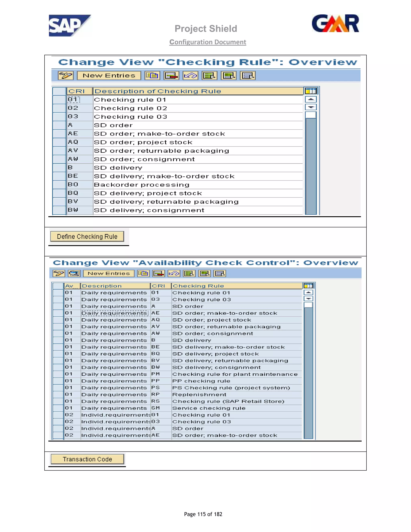Click Undo Change icon in Checking Rule toolbar
Image resolution: width=411 pixels, height=532 pixels.
coord(190,75)
